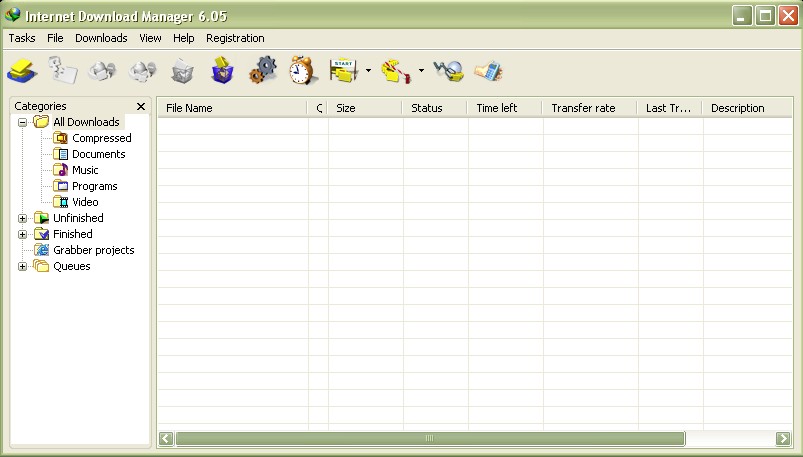The image size is (803, 457).
Task: Click the Add URL toolbar icon
Action: [x=22, y=71]
